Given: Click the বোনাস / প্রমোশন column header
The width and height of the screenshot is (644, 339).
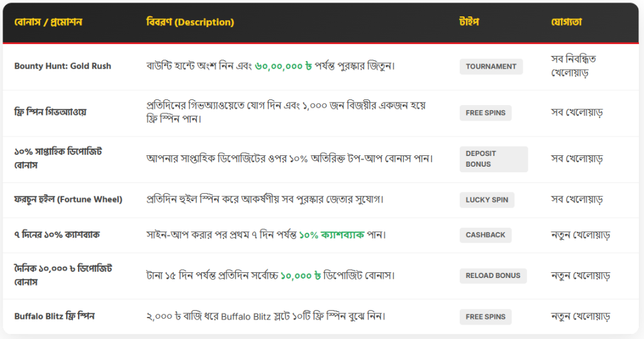Looking at the screenshot, I should pos(48,22).
